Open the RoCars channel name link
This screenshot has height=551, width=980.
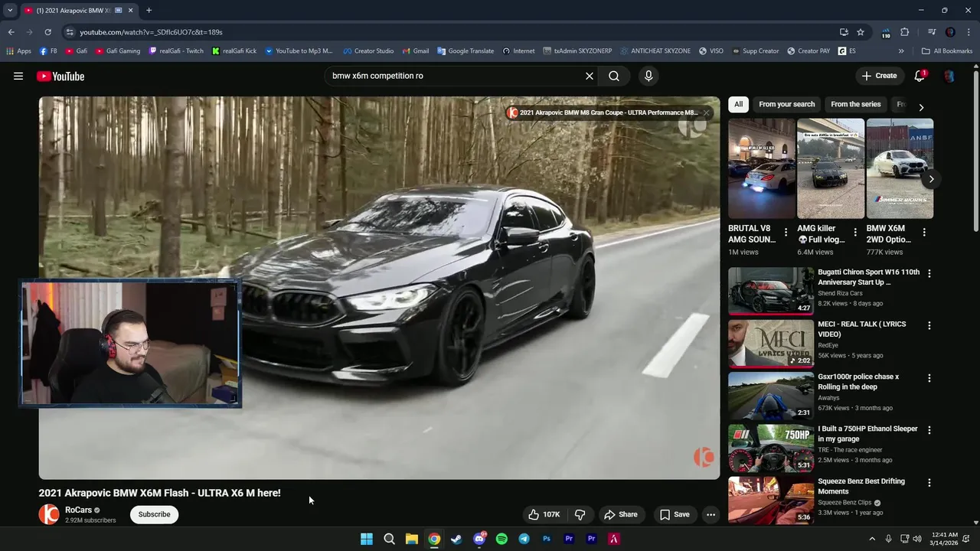(78, 510)
